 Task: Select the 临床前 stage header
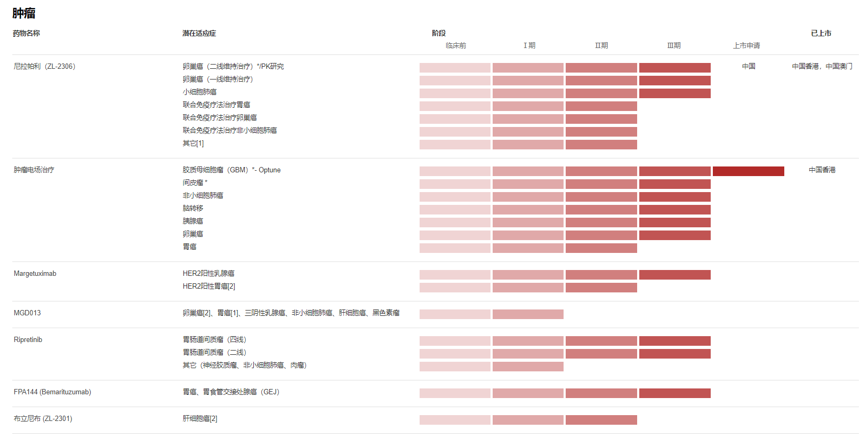pos(456,46)
